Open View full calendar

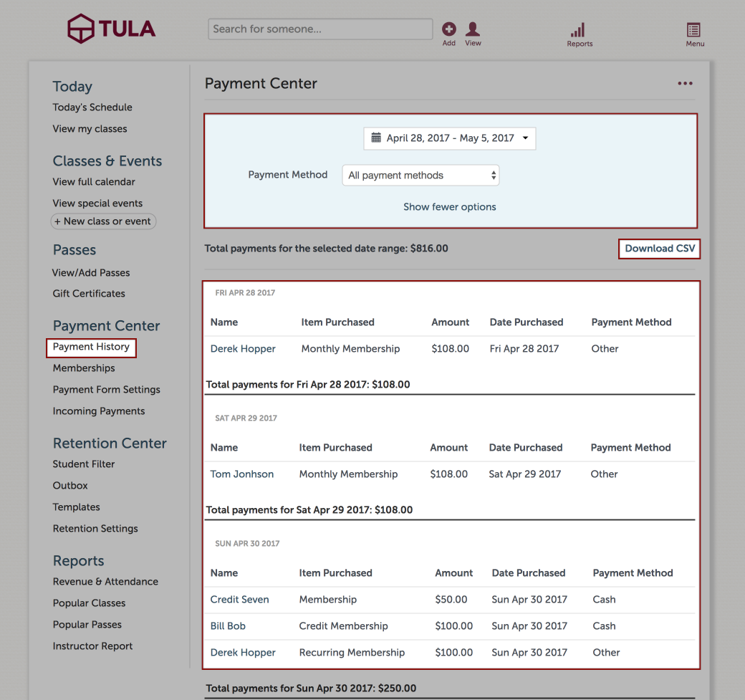[94, 182]
